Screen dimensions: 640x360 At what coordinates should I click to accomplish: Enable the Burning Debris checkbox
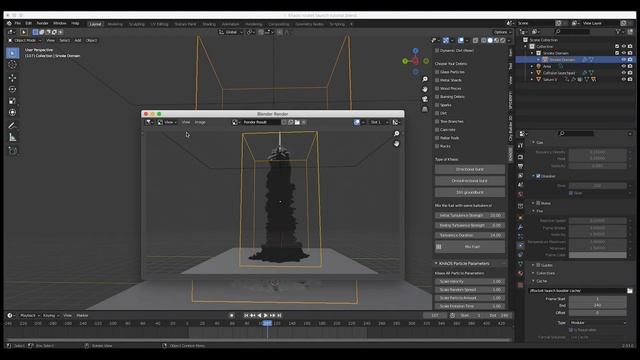point(437,97)
